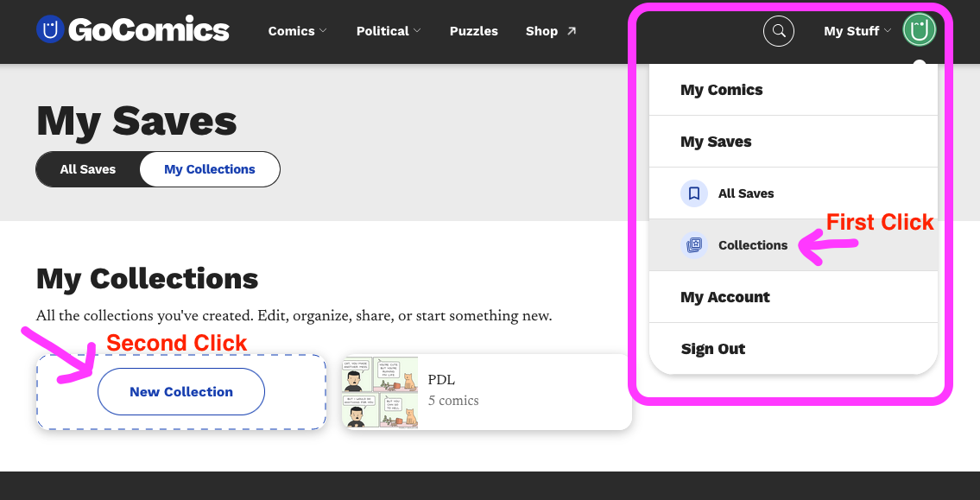Switch to the All Saves tab
This screenshot has width=980, height=500.
pyautogui.click(x=88, y=169)
